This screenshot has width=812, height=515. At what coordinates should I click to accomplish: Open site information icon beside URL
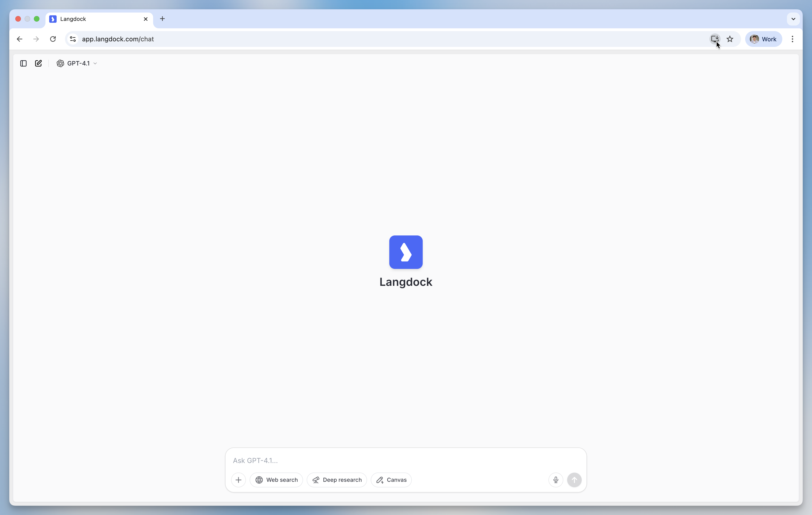point(73,39)
